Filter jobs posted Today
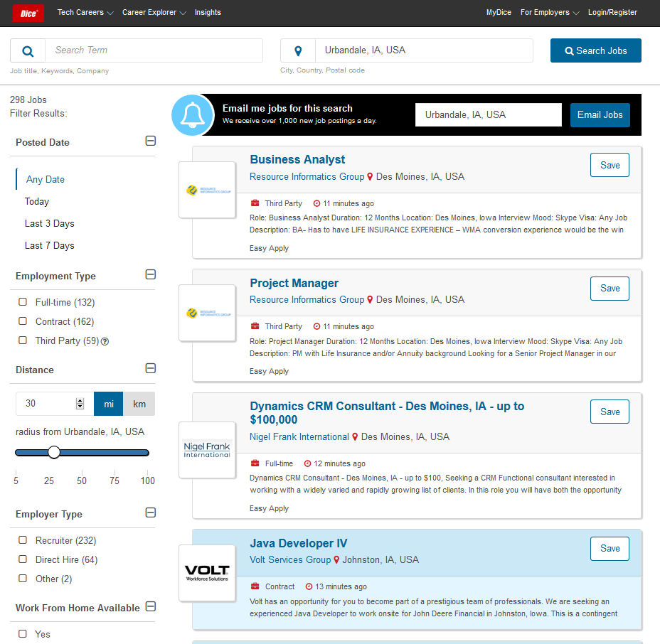The height and width of the screenshot is (644, 660). 36,201
